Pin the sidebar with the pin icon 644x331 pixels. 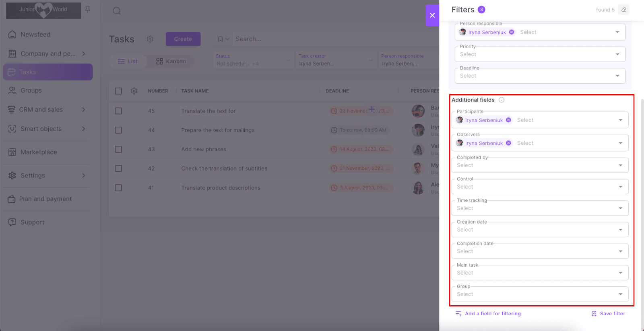[88, 9]
